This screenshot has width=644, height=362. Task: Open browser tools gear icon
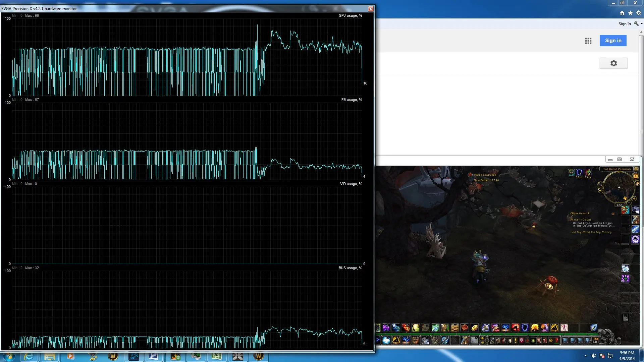tap(639, 13)
